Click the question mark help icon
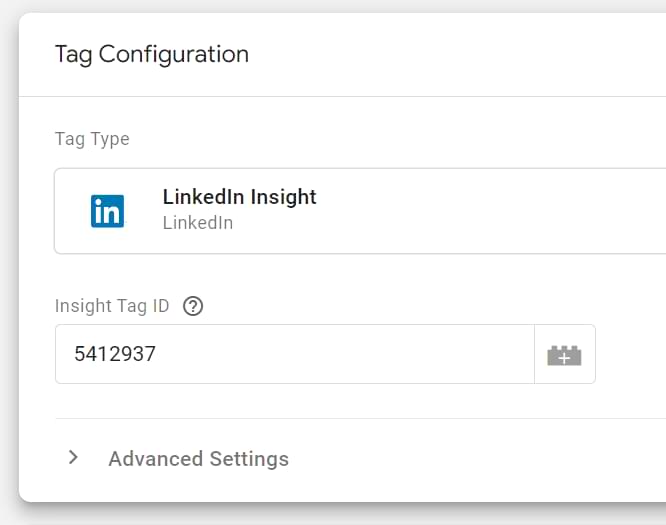Viewport: 666px width, 525px height. [194, 307]
